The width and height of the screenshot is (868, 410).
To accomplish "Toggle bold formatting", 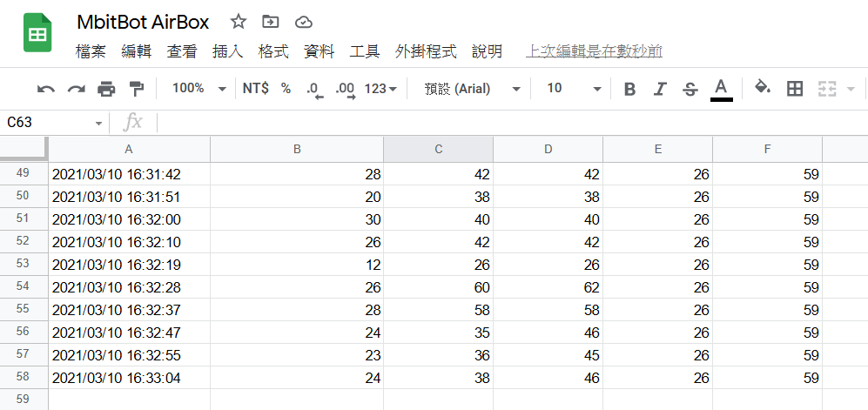I will point(629,89).
